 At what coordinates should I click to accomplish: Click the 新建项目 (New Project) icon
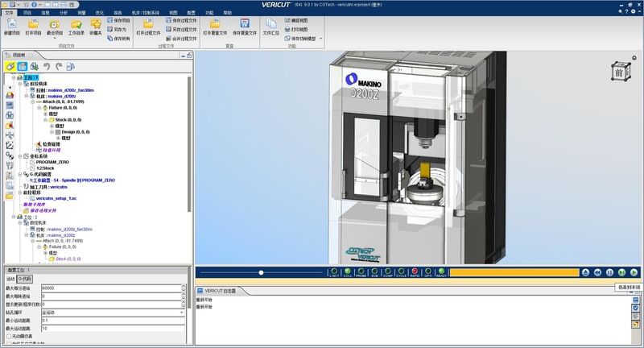click(11, 24)
